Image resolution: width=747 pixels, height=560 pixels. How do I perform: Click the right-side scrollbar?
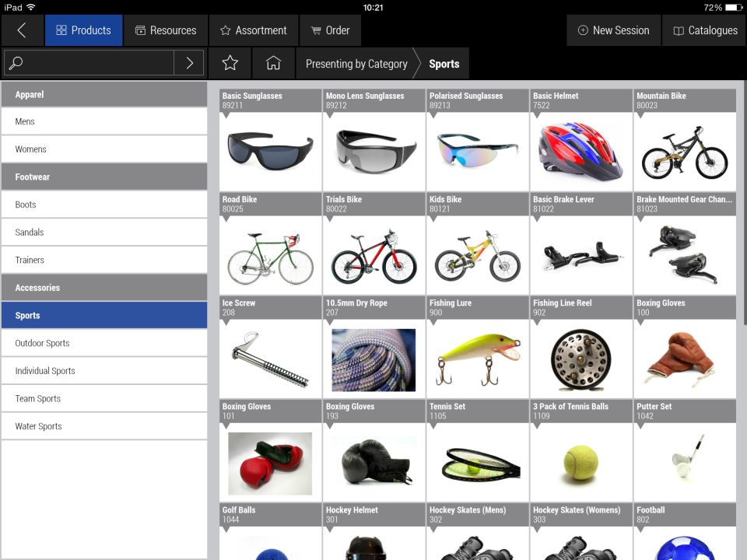[x=742, y=124]
